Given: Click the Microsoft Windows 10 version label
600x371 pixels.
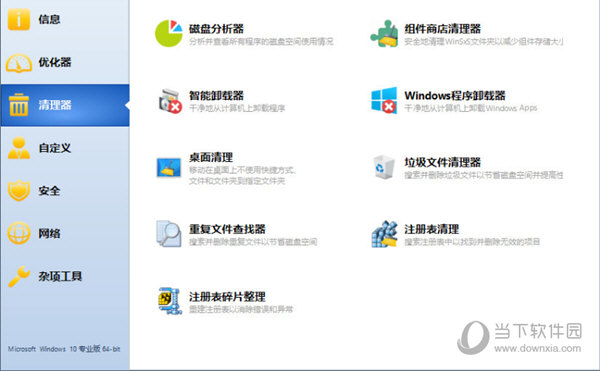Looking at the screenshot, I should (x=64, y=349).
